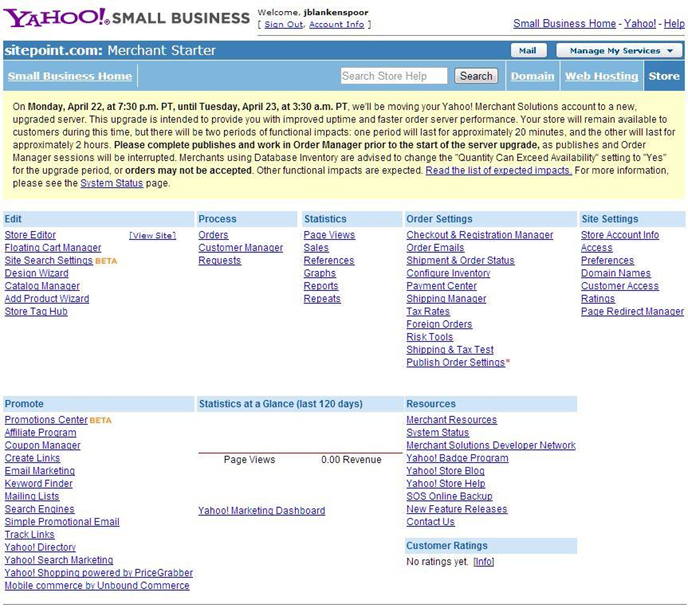Open Simple Promotional Email
The image size is (688, 612).
(62, 521)
